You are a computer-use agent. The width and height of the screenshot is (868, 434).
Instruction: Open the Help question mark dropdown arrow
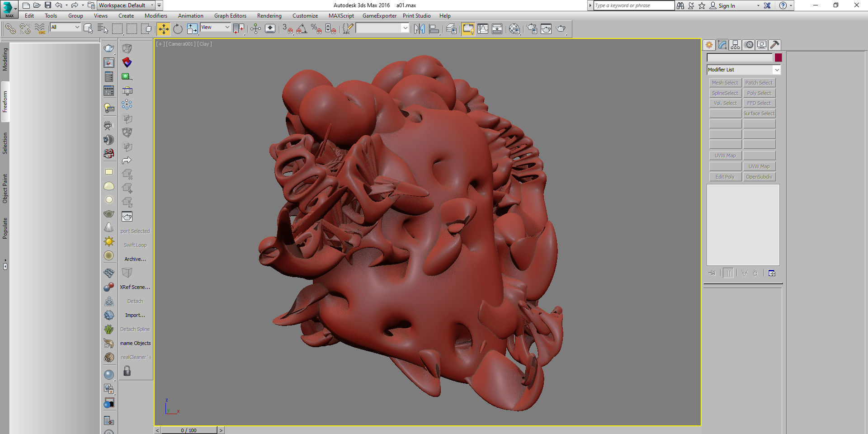[x=791, y=6]
